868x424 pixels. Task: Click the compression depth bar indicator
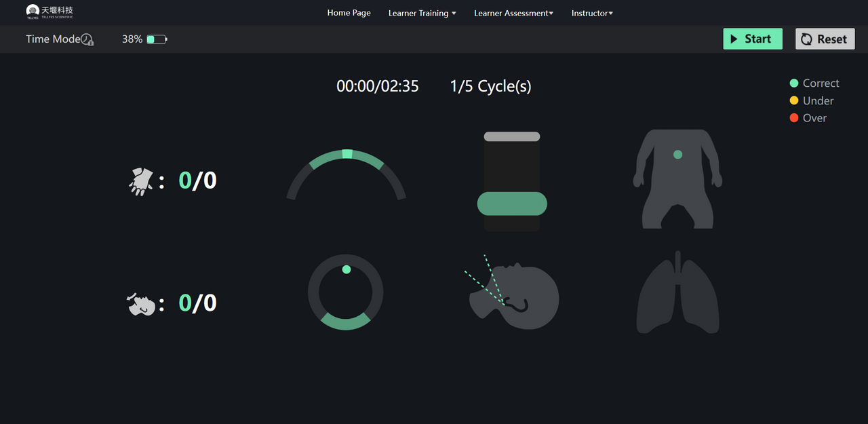512,182
